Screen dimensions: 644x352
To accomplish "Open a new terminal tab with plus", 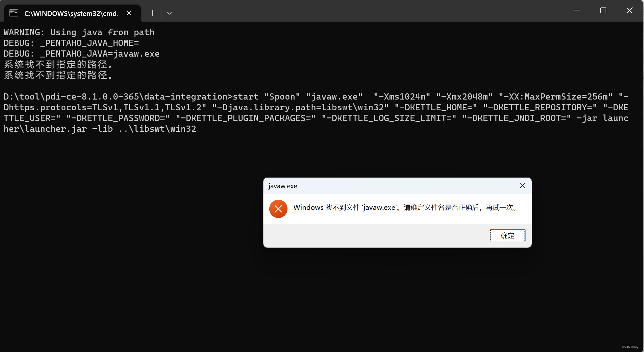I will 152,13.
